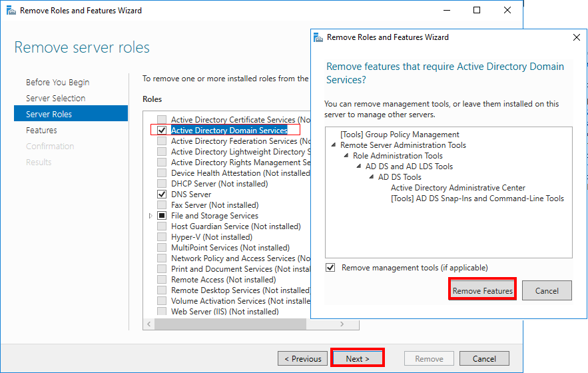Collapse the Remote Server Administration Tools node
The width and height of the screenshot is (588, 373).
tap(334, 145)
